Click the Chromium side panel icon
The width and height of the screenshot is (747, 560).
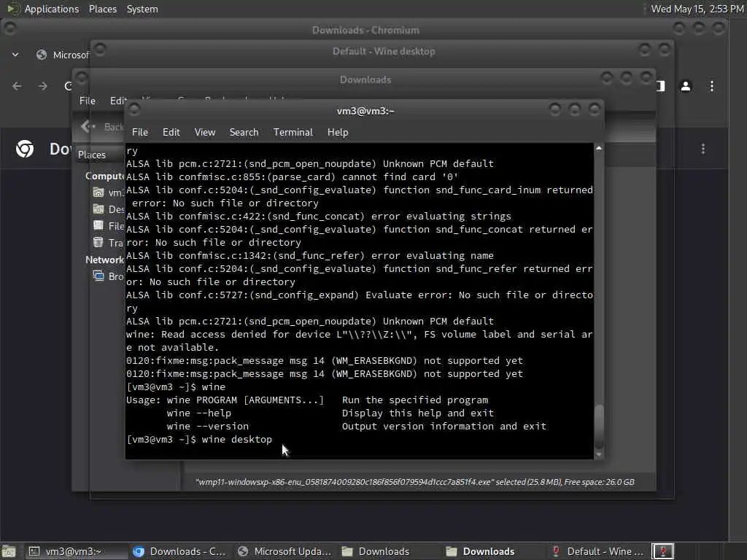[x=660, y=86]
